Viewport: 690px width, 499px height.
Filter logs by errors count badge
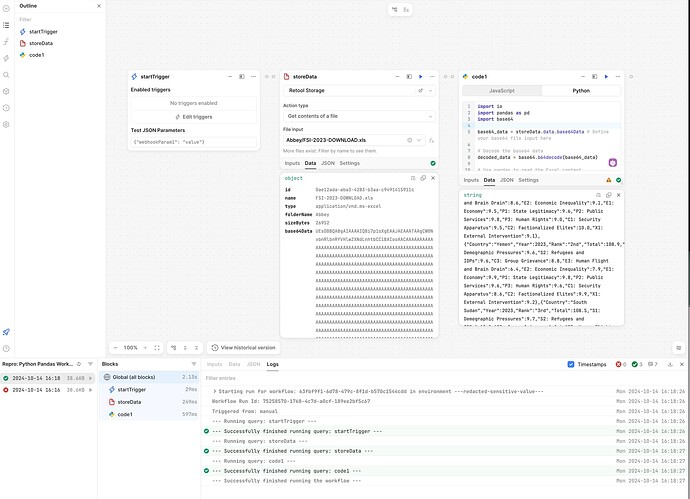621,364
